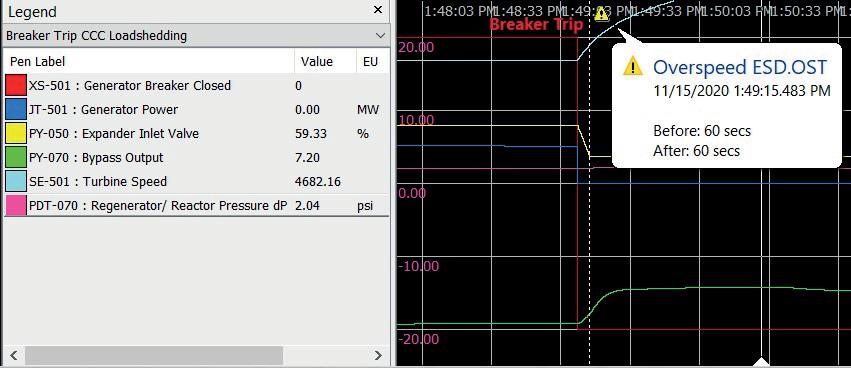This screenshot has width=851, height=368.
Task: Select blue swatch for JT-501 Generator Power
Action: coord(16,110)
